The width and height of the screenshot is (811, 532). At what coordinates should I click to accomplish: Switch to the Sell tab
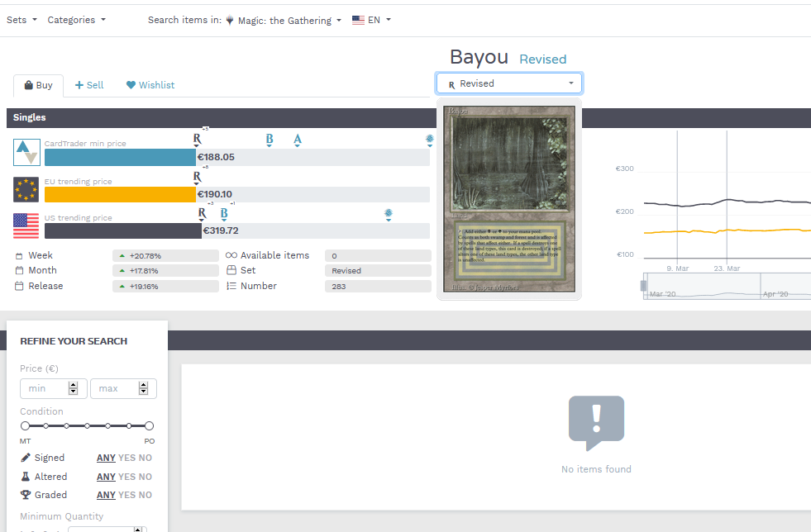89,85
